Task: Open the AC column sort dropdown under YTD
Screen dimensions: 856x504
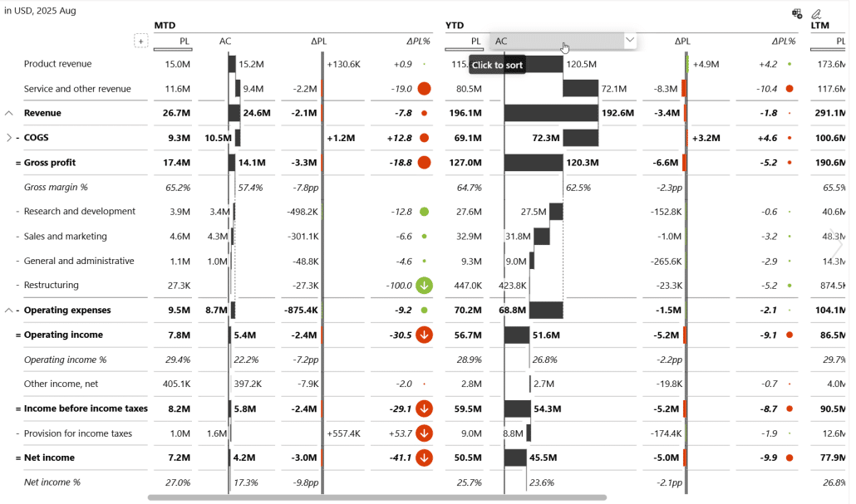Action: [x=629, y=40]
